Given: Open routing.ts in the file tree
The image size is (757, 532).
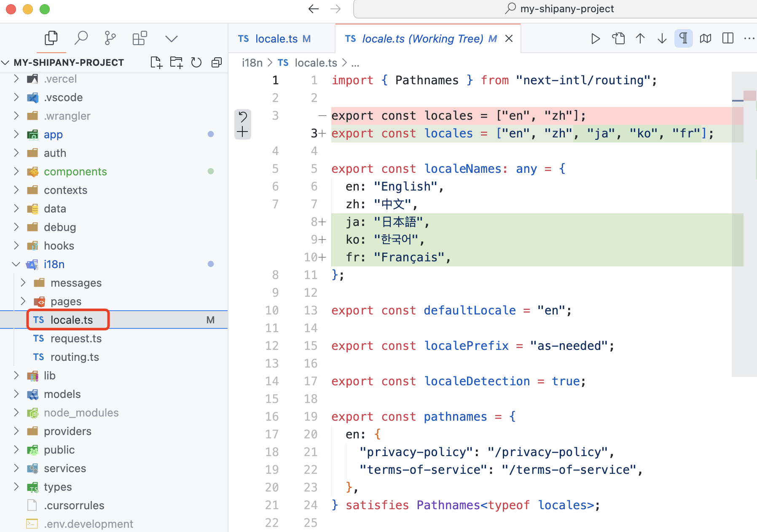Looking at the screenshot, I should pyautogui.click(x=75, y=357).
